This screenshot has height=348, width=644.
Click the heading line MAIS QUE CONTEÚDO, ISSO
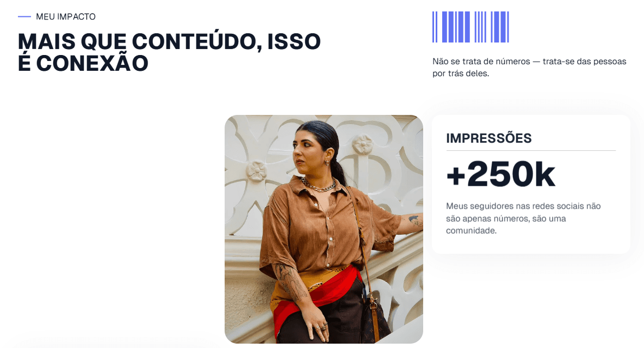[169, 41]
